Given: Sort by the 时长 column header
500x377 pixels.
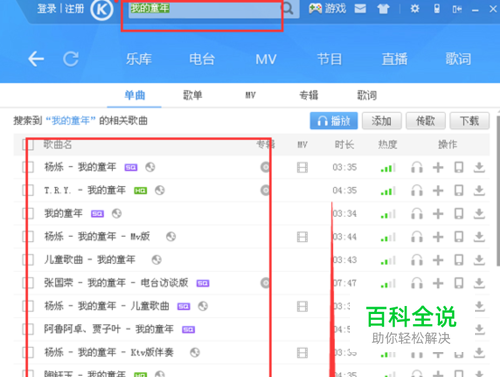Looking at the screenshot, I should coord(344,145).
